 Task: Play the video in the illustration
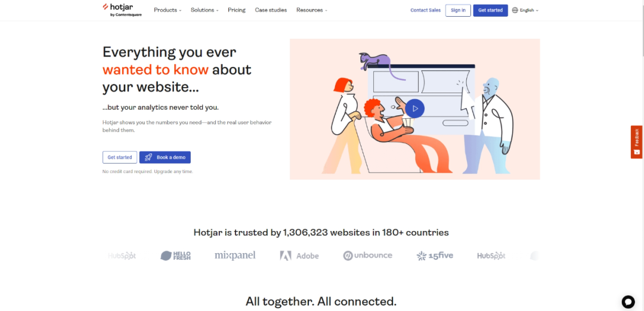tap(415, 109)
